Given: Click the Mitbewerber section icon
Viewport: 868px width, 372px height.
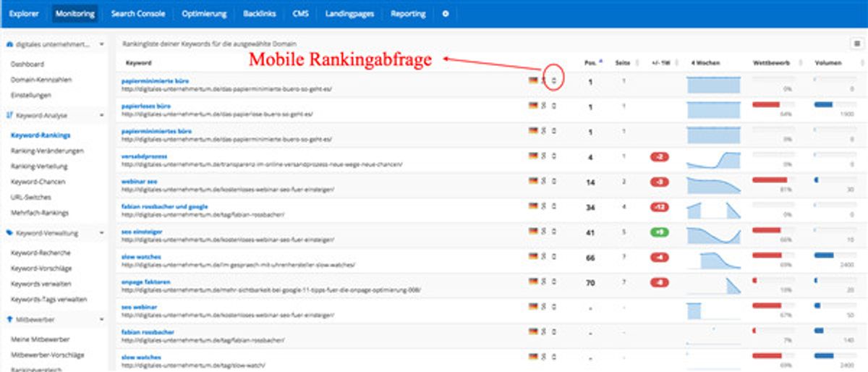Looking at the screenshot, I should pyautogui.click(x=9, y=318).
